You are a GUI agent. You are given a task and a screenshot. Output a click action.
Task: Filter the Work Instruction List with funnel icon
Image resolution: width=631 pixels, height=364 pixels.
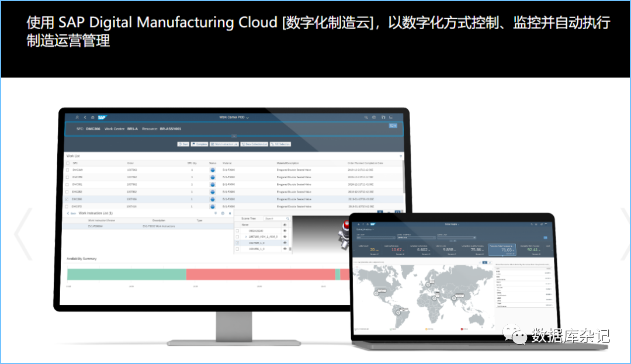pyautogui.click(x=215, y=213)
